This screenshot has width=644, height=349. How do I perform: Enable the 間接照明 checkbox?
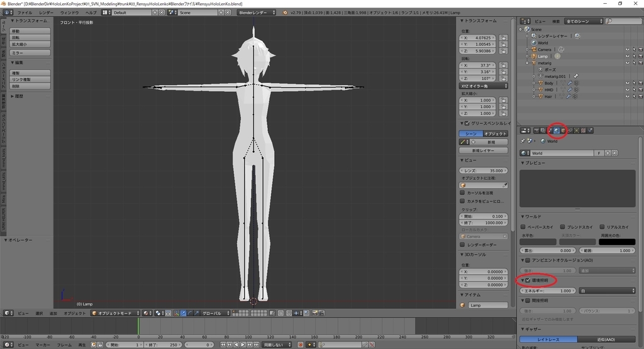pyautogui.click(x=528, y=301)
